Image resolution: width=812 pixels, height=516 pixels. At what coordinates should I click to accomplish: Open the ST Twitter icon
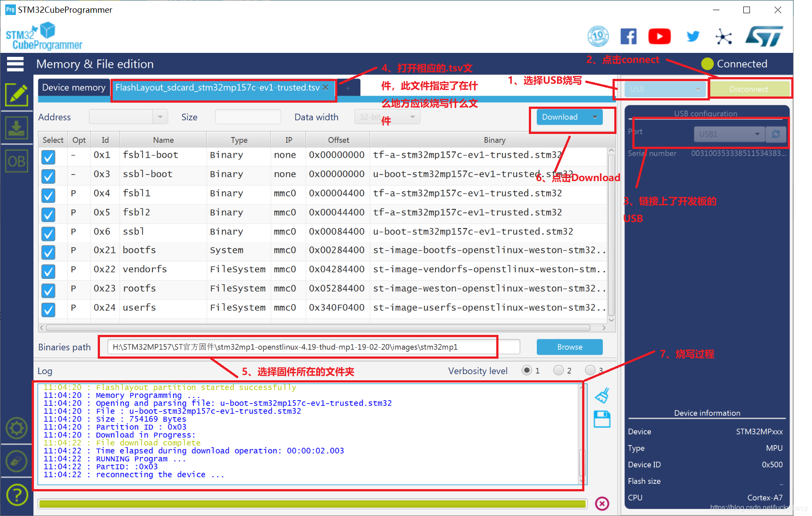tap(693, 36)
